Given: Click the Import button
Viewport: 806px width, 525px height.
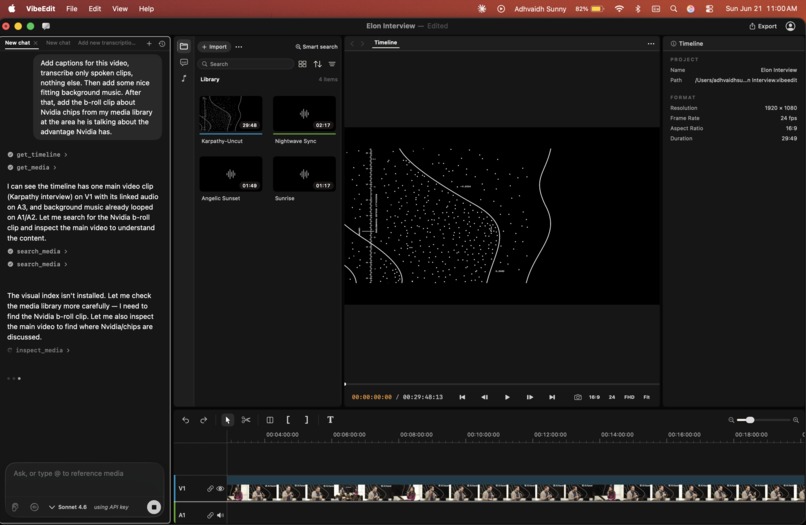Looking at the screenshot, I should [214, 47].
